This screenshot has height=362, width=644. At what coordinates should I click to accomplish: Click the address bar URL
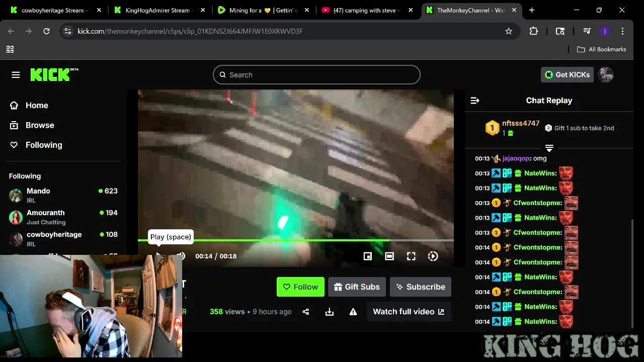click(x=190, y=31)
